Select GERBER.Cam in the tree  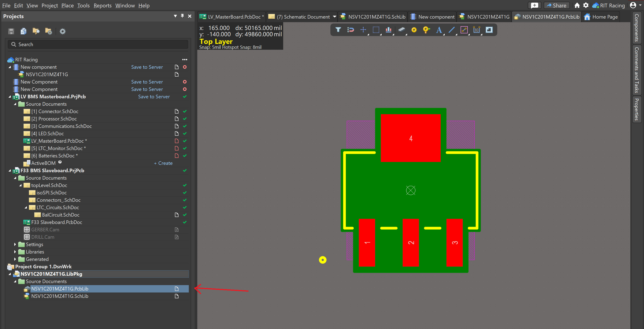coord(45,230)
